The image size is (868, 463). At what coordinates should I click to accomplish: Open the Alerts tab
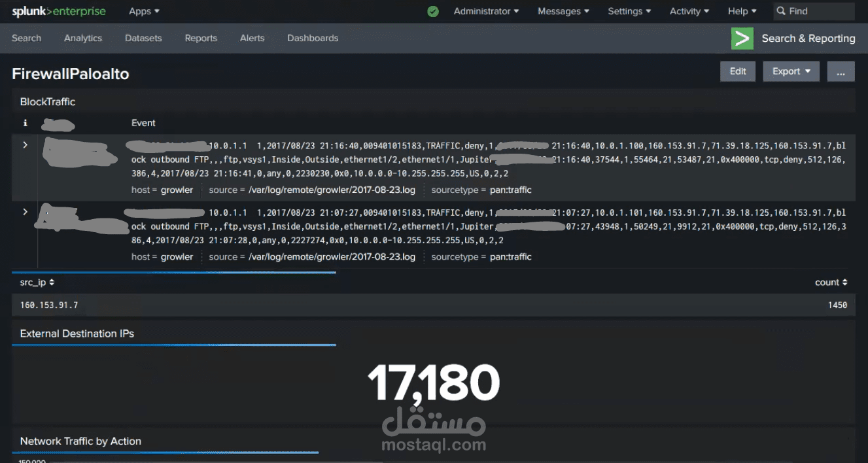(x=252, y=38)
